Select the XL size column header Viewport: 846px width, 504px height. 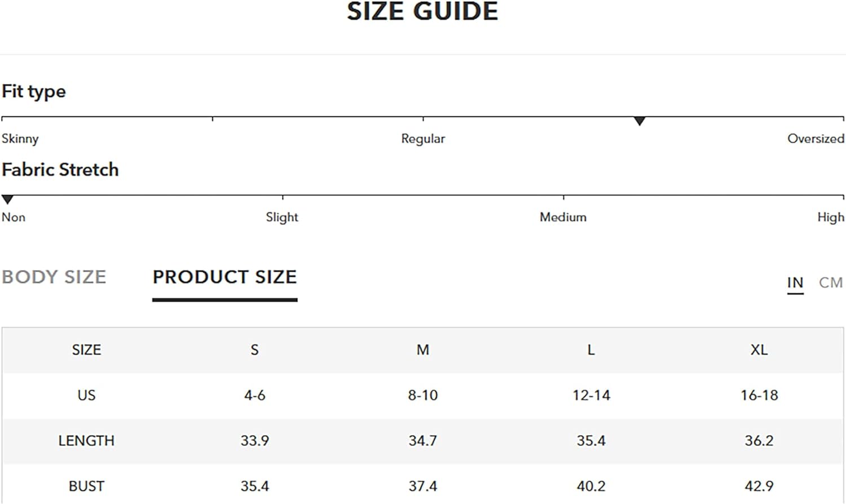pyautogui.click(x=759, y=350)
